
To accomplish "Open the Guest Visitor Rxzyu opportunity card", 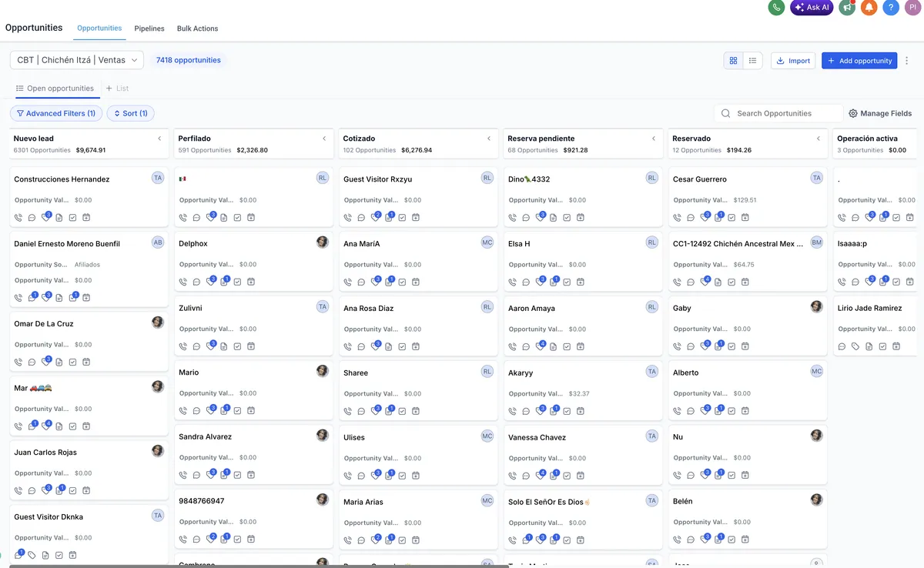I will coord(418,197).
